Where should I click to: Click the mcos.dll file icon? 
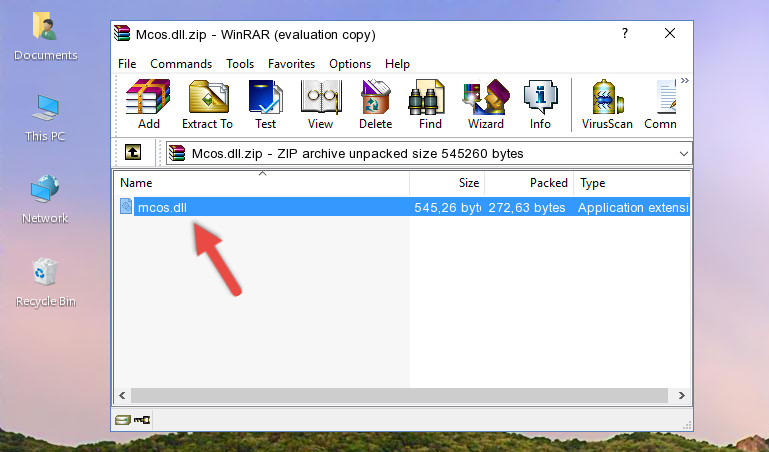126,206
